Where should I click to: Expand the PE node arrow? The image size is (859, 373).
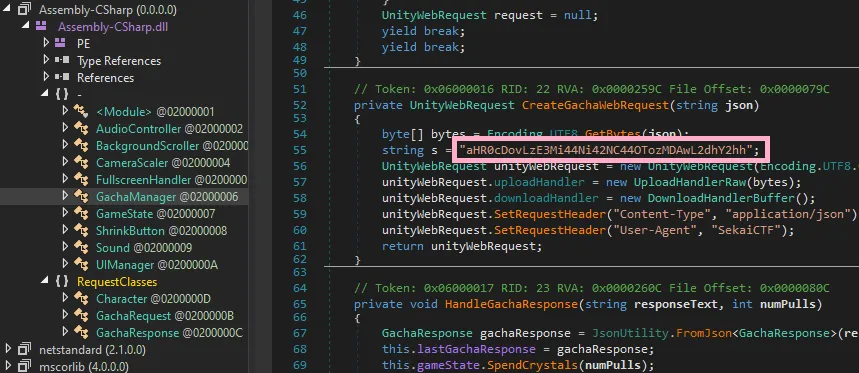point(46,43)
